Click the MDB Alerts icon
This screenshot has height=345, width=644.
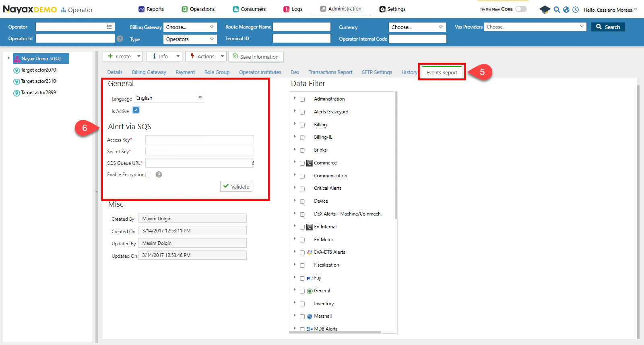coord(310,329)
